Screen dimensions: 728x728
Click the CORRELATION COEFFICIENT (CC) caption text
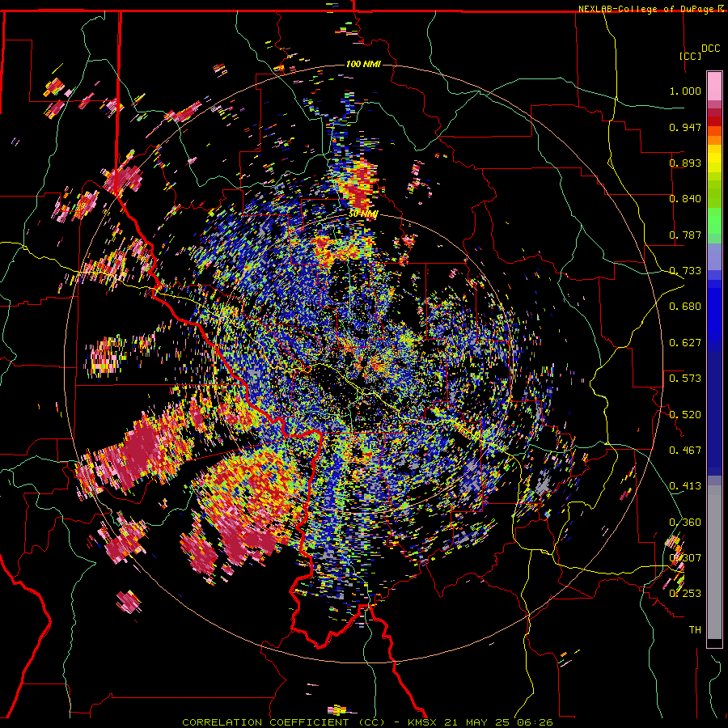click(284, 722)
